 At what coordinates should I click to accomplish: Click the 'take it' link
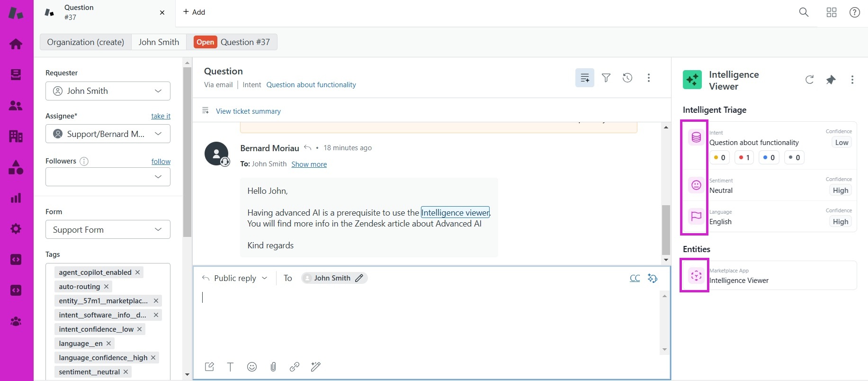pos(161,116)
